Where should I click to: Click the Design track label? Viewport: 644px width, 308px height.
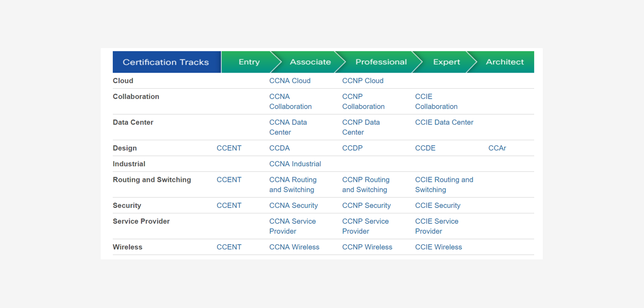point(125,148)
